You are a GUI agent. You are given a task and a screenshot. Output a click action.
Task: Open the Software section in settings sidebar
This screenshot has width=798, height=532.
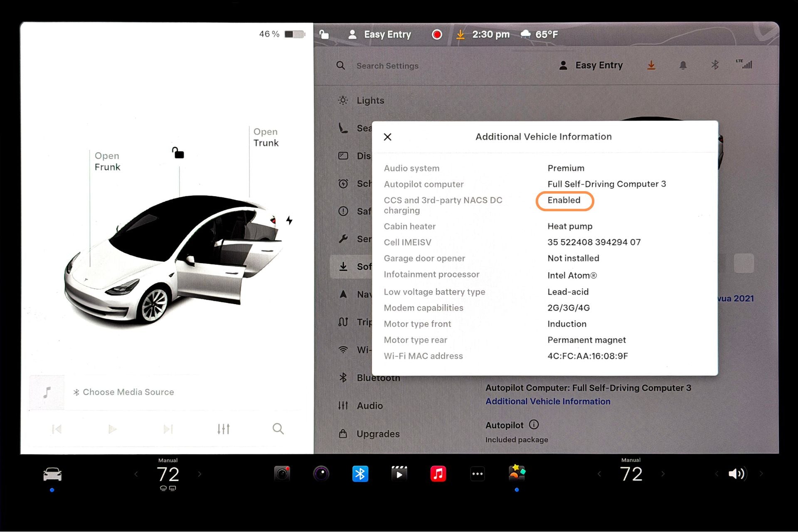click(362, 266)
